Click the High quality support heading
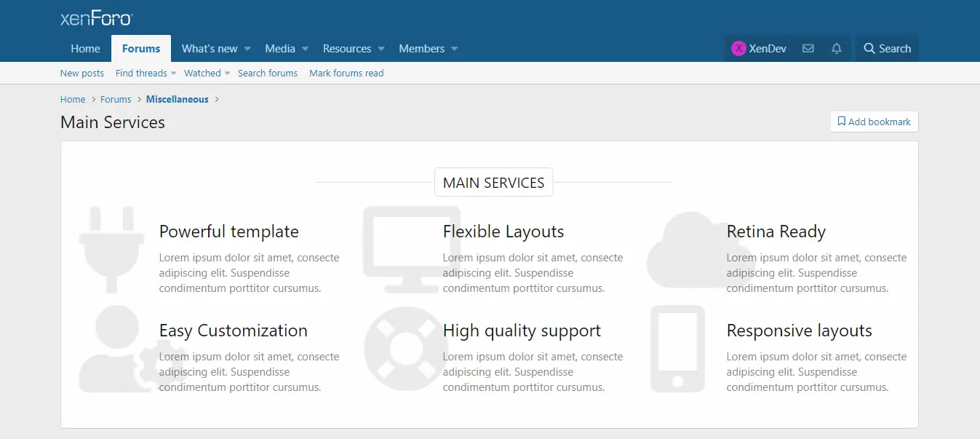This screenshot has width=980, height=439. [522, 331]
